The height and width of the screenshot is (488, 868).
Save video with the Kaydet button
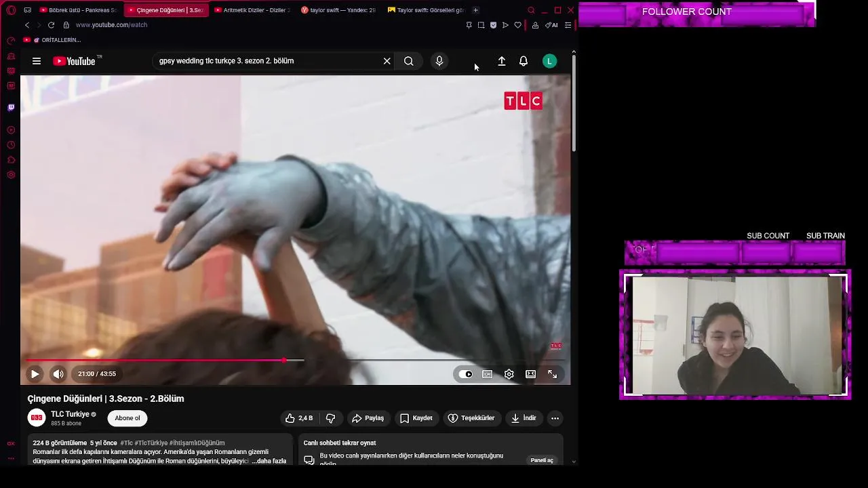pos(416,418)
